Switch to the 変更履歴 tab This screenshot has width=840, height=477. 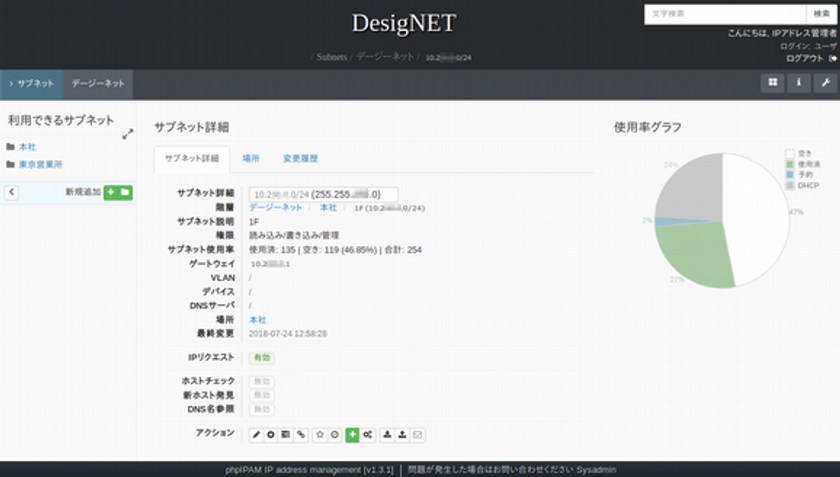coord(300,159)
